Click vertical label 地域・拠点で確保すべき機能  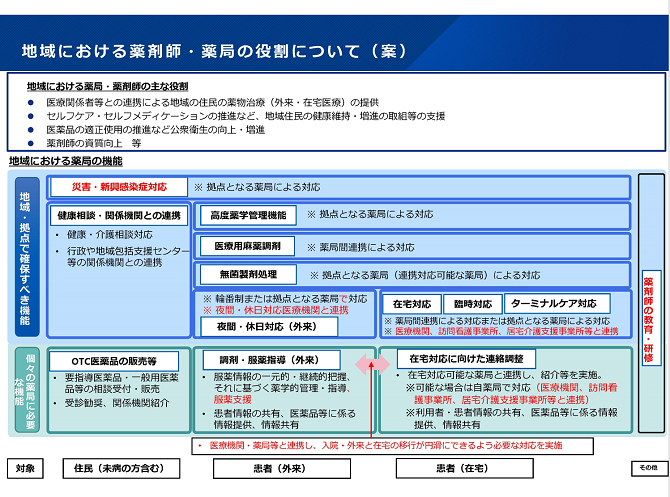(x=27, y=257)
